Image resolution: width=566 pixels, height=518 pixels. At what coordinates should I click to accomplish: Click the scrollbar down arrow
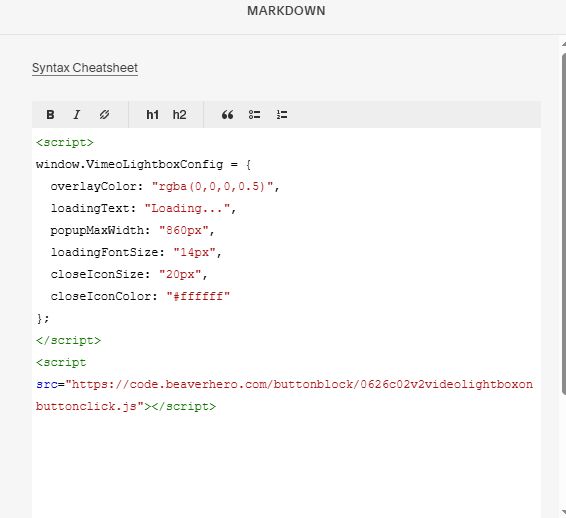(564, 512)
